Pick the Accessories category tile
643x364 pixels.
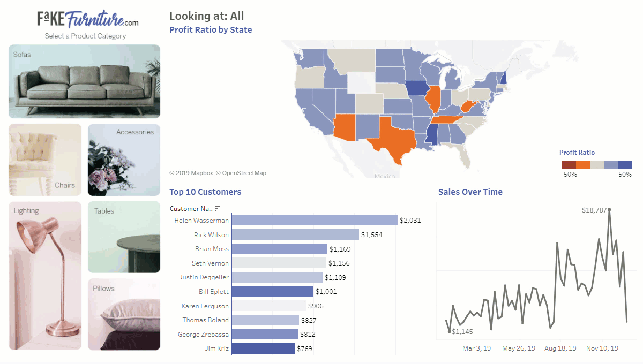coord(124,160)
